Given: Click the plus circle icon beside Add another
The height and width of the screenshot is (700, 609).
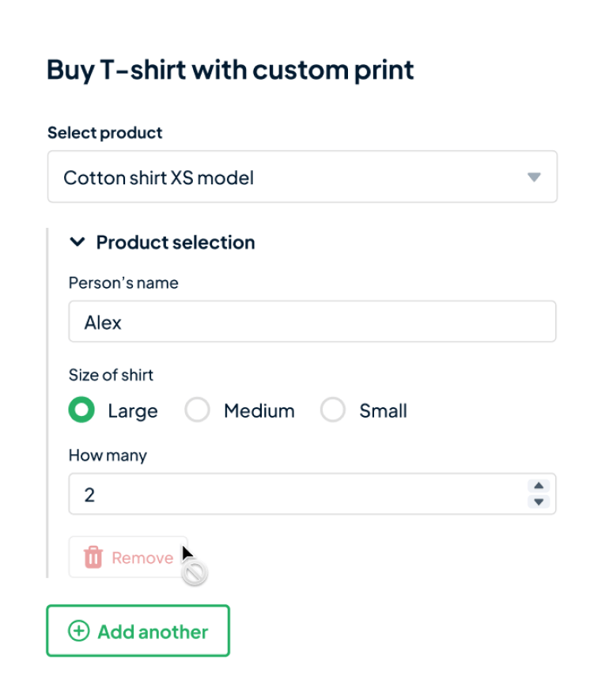Looking at the screenshot, I should (x=79, y=631).
